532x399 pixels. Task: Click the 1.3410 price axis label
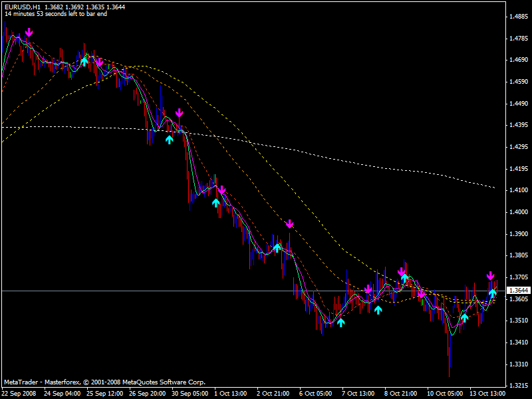519,342
